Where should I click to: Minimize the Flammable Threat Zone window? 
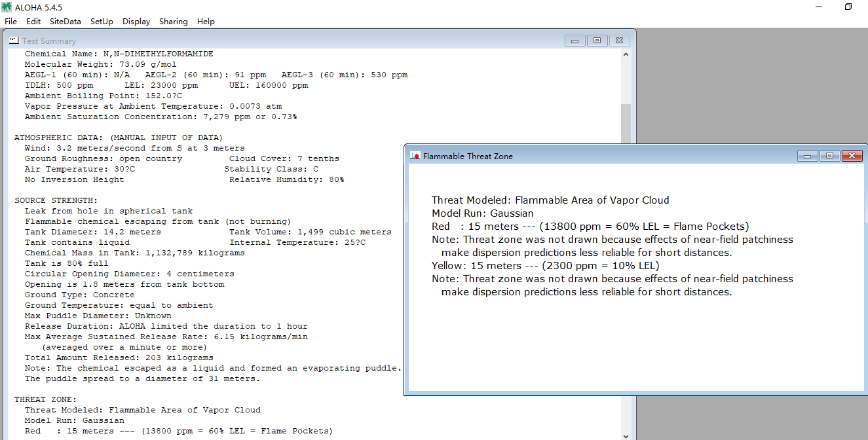(807, 156)
